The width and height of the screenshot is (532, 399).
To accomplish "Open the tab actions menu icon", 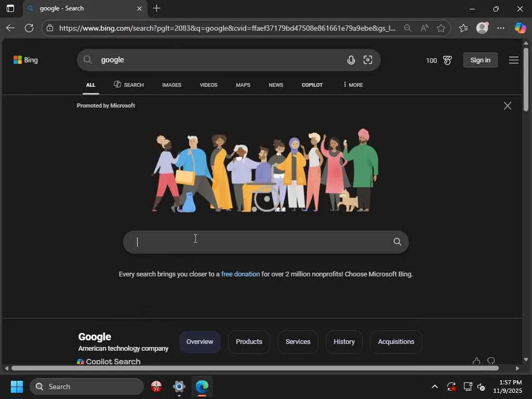I will [x=10, y=8].
